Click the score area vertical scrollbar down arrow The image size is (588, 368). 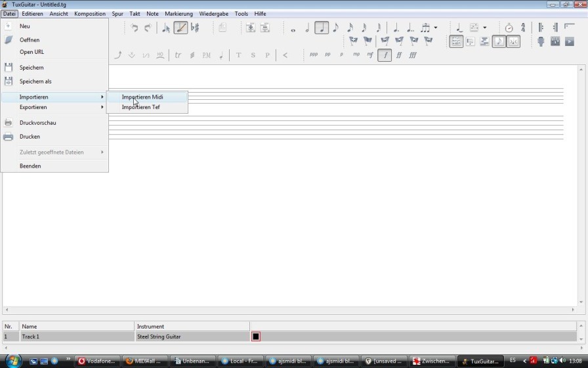pos(581,302)
